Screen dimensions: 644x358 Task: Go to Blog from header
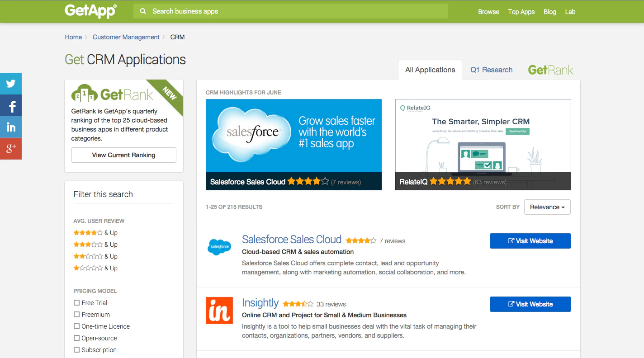tap(549, 12)
